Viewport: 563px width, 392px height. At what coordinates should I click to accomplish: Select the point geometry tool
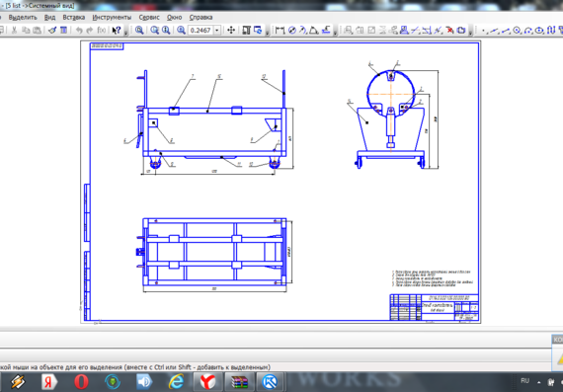(484, 31)
